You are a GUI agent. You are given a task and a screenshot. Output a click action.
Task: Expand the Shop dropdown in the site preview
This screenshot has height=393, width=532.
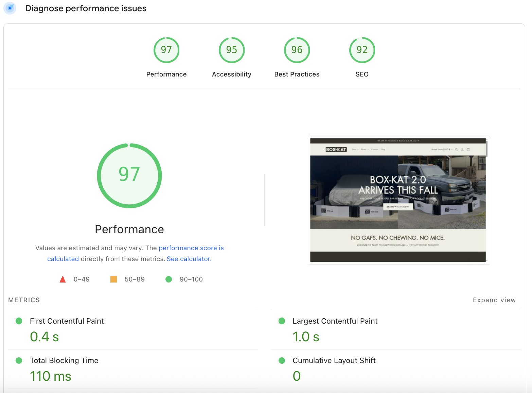354,149
